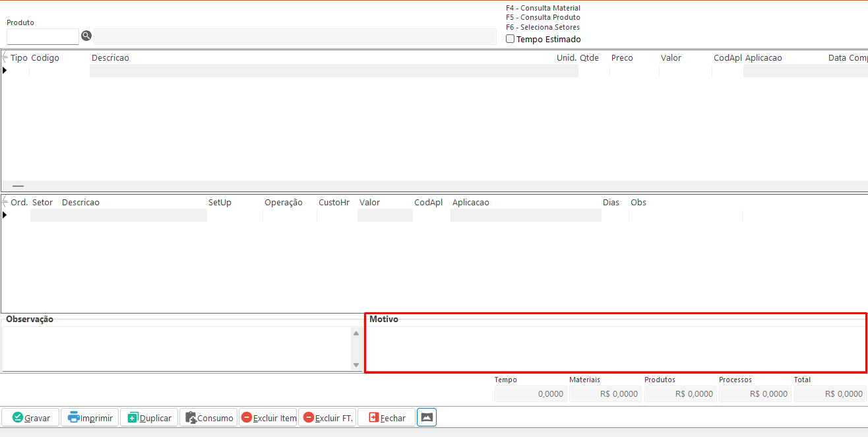
Task: Open the image picture icon button
Action: click(x=427, y=417)
